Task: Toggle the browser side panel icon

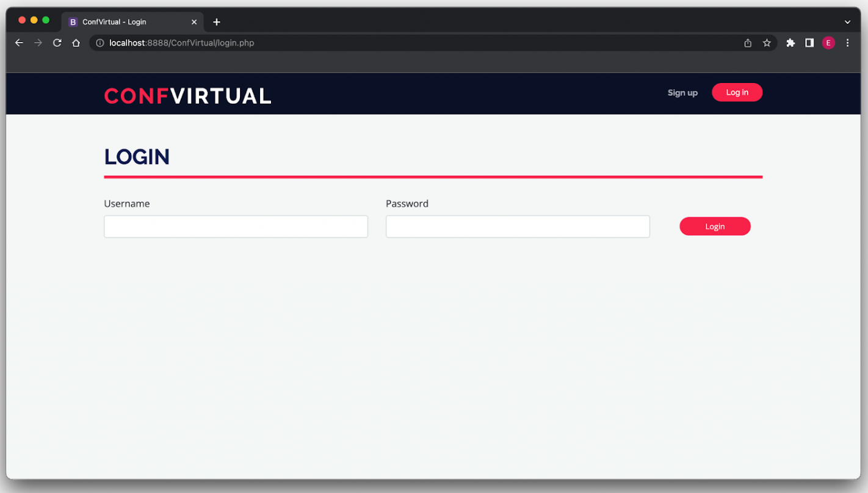Action: 809,43
